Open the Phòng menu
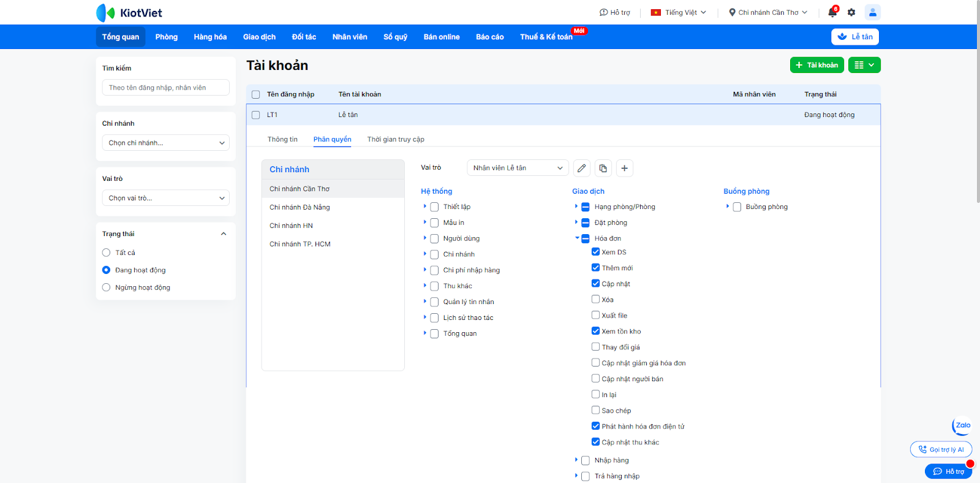 tap(167, 37)
